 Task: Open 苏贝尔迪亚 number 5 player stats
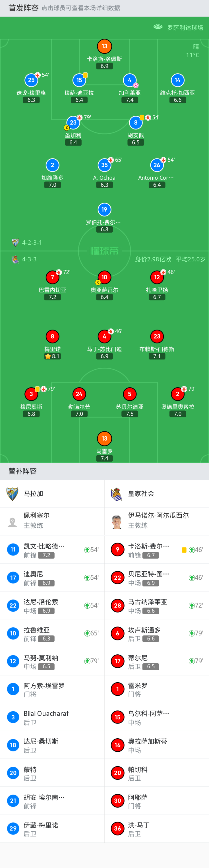129,394
